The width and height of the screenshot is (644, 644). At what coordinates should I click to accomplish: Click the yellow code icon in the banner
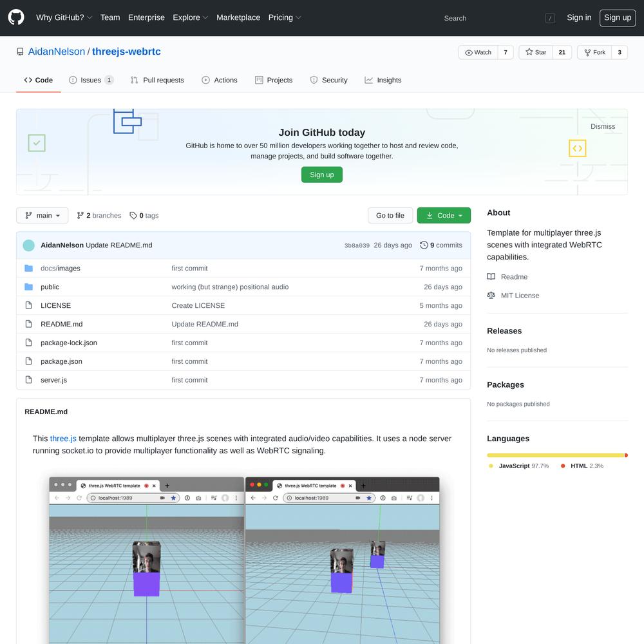pyautogui.click(x=578, y=148)
